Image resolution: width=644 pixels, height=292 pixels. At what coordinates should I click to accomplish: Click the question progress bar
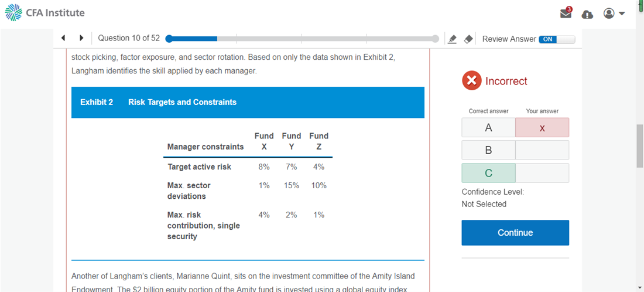302,39
